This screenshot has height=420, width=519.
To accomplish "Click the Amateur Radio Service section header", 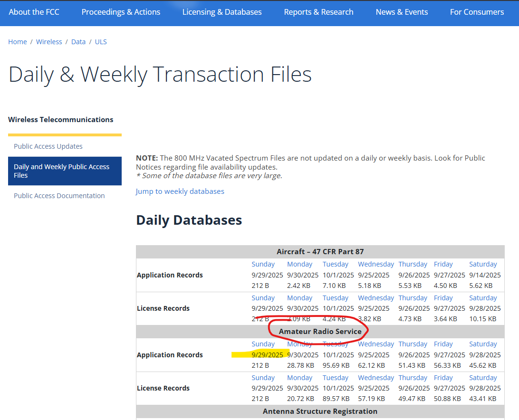I will tap(320, 332).
